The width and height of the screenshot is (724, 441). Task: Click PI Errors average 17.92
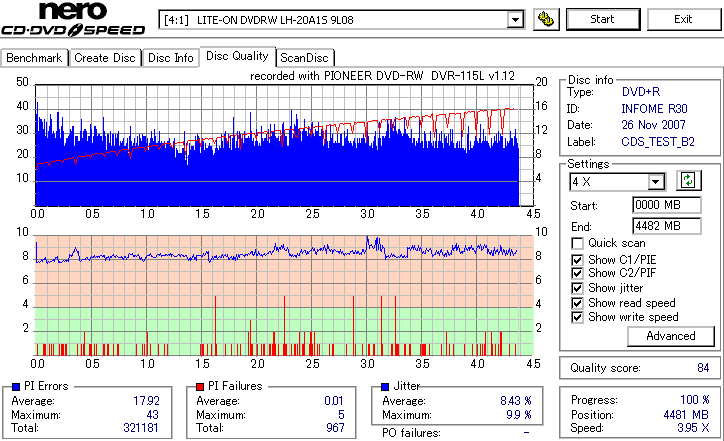[x=146, y=401]
